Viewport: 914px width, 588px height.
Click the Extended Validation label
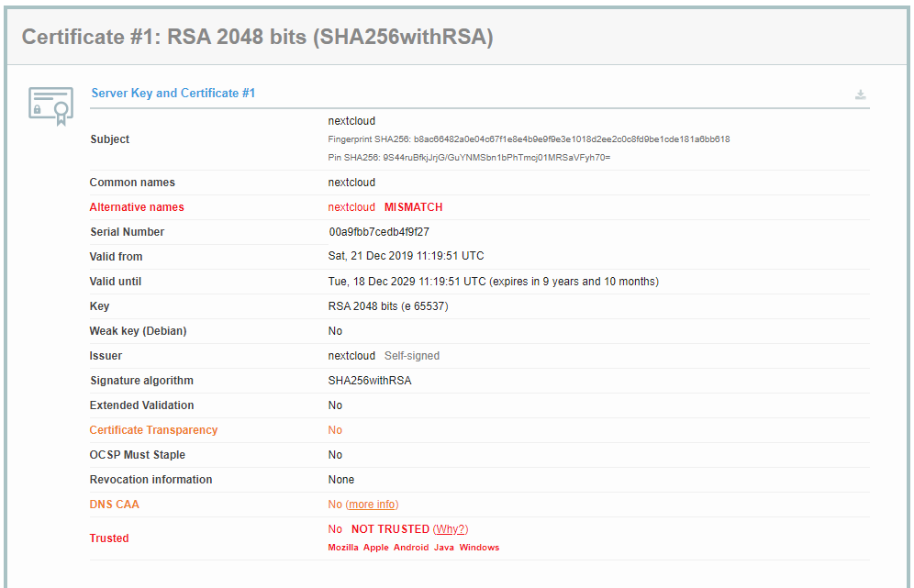pos(141,405)
